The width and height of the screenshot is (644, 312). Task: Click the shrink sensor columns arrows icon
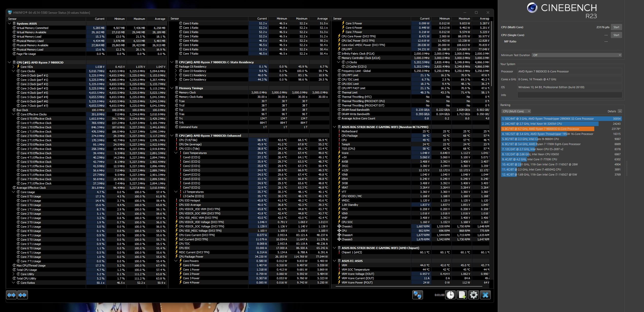pos(22,295)
